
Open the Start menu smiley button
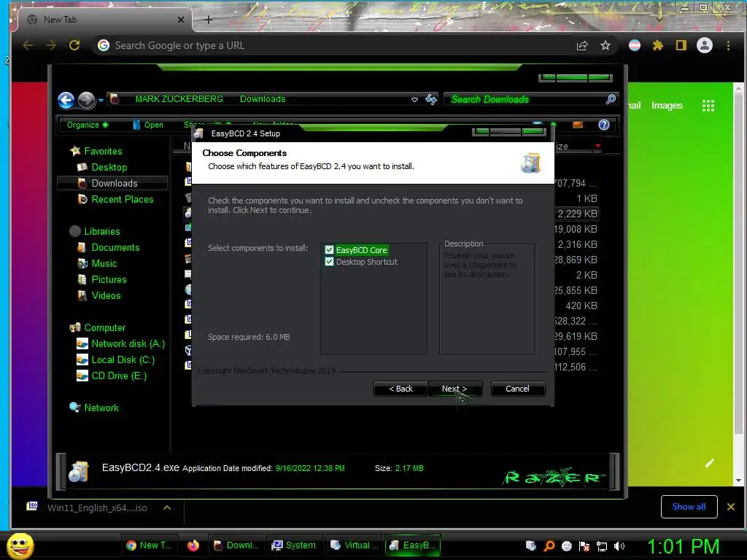point(20,545)
